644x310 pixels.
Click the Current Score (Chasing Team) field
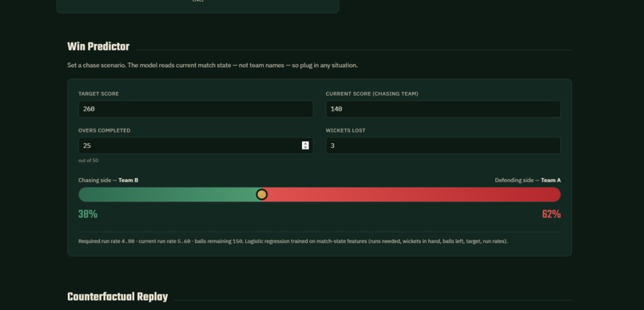point(443,109)
